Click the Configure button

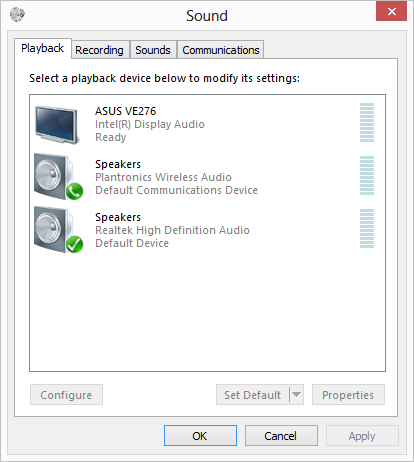click(66, 395)
